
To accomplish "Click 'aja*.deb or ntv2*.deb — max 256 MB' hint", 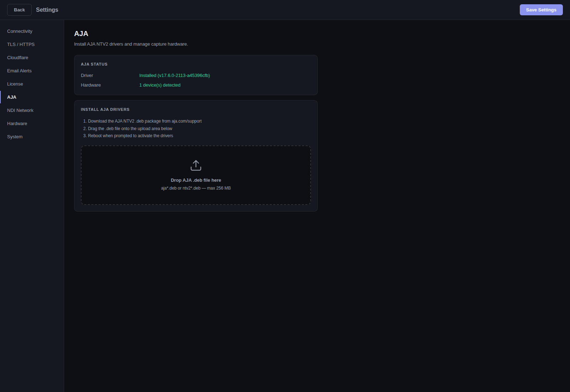I will point(196,188).
